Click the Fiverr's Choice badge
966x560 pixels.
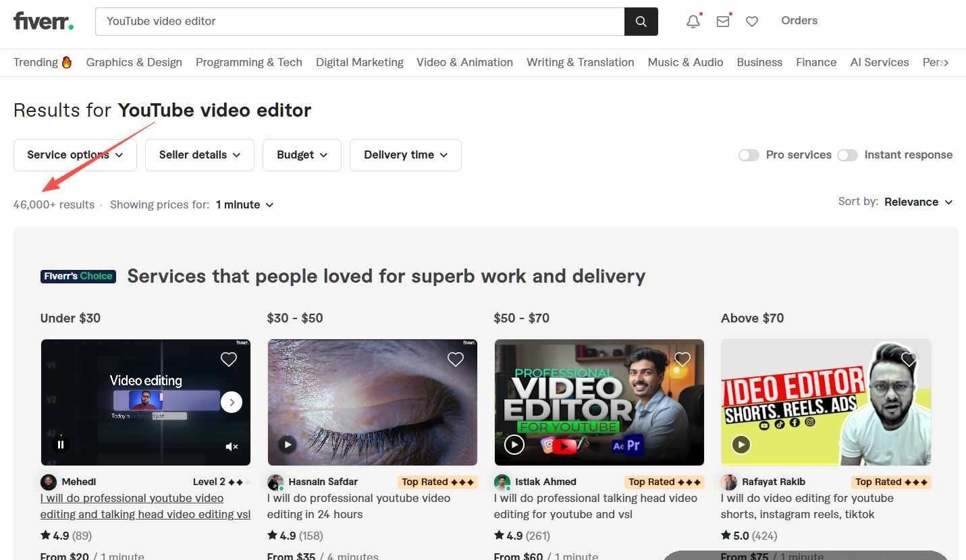78,276
